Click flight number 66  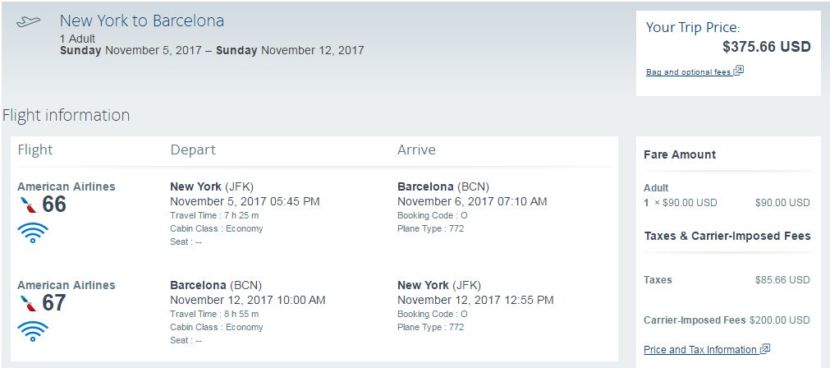[x=54, y=204]
